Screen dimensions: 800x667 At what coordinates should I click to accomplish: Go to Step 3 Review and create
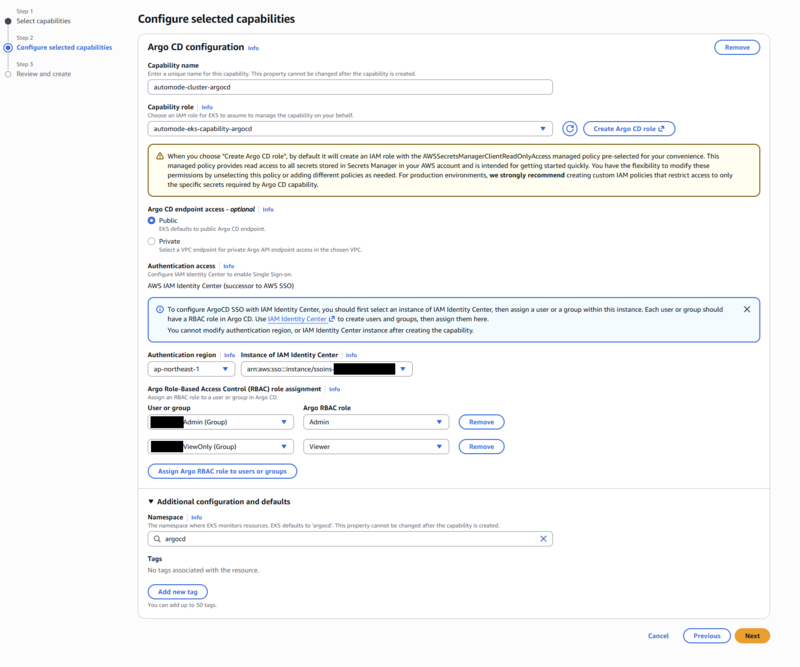point(43,74)
